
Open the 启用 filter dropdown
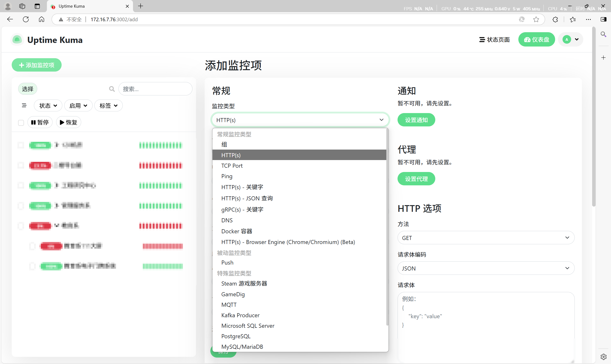pos(78,105)
